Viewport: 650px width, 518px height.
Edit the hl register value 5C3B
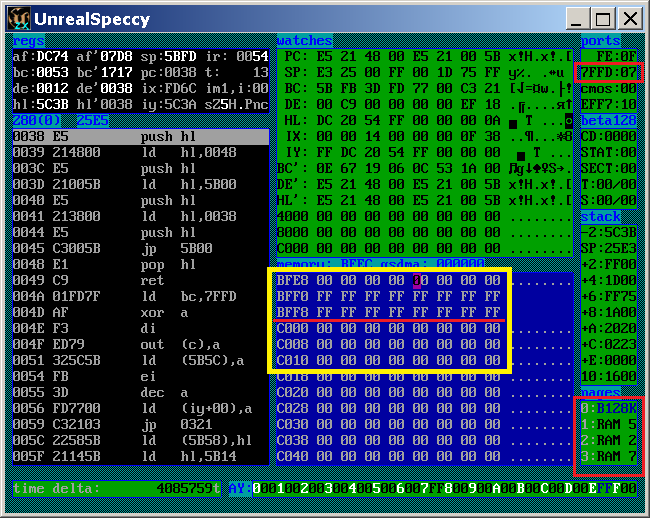(52, 104)
